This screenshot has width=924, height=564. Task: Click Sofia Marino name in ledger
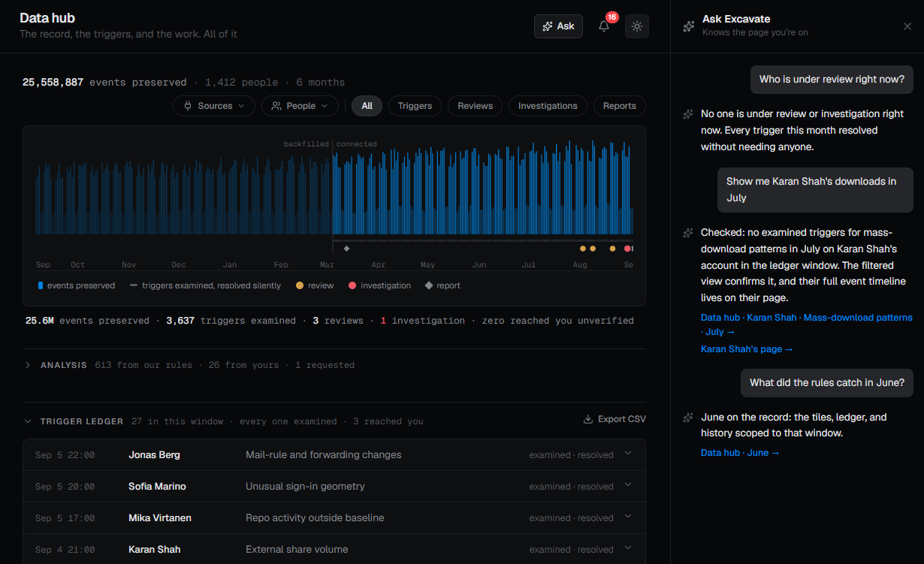point(157,486)
